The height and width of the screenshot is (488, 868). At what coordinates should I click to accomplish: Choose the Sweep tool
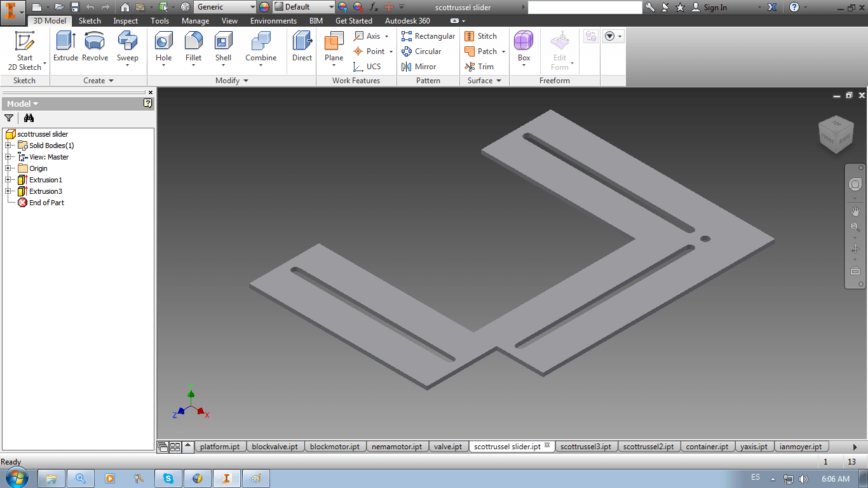coord(127,48)
